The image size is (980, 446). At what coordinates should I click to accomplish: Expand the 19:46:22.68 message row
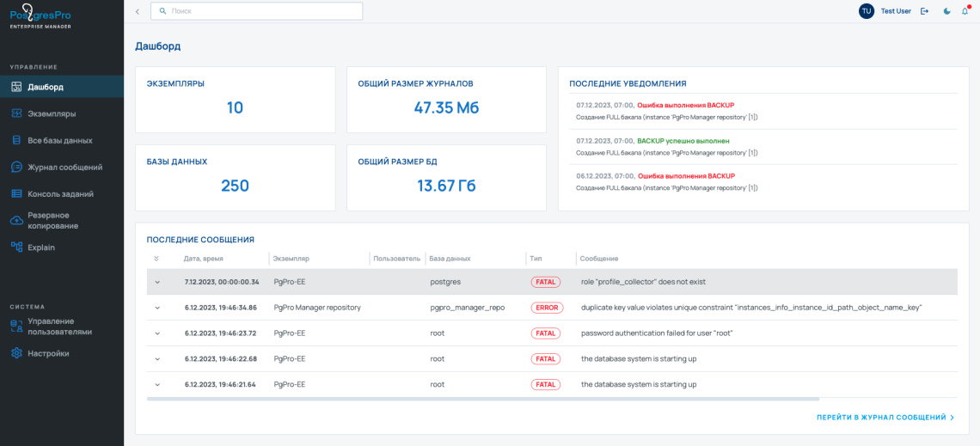coord(157,359)
